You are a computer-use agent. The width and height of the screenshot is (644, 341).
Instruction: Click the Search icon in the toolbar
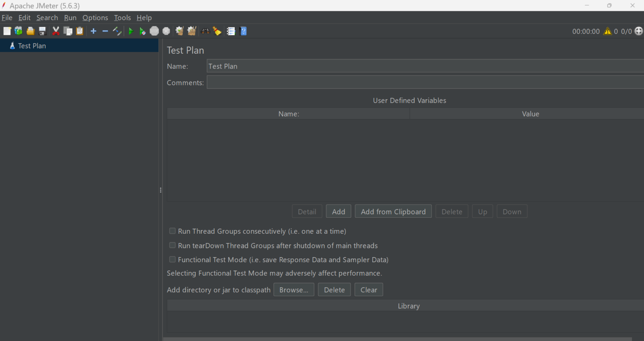pyautogui.click(x=205, y=31)
